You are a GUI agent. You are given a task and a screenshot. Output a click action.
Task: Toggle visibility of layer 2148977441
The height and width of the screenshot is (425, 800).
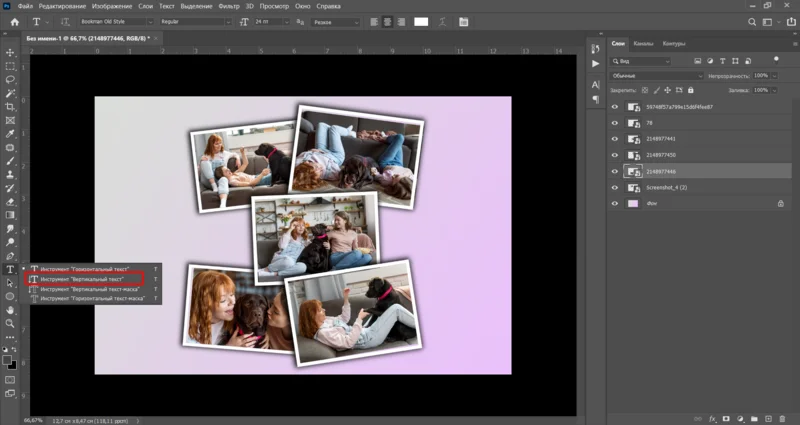tap(615, 139)
